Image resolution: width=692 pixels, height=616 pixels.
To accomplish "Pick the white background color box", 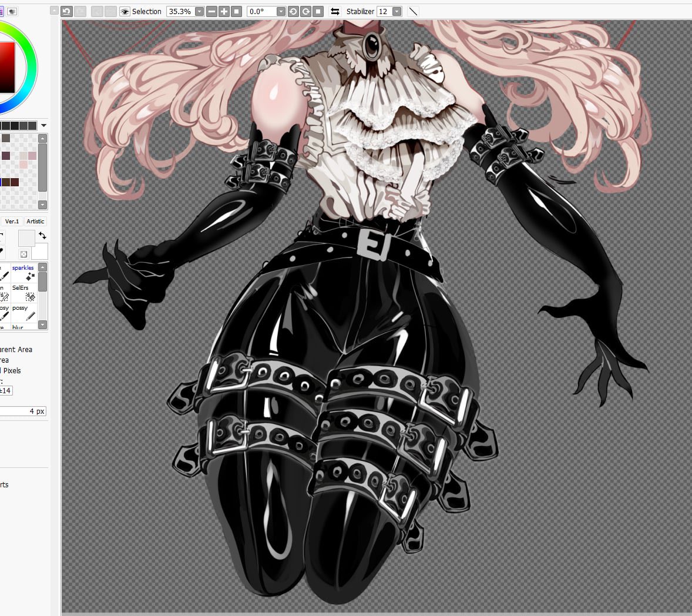I will pos(41,252).
